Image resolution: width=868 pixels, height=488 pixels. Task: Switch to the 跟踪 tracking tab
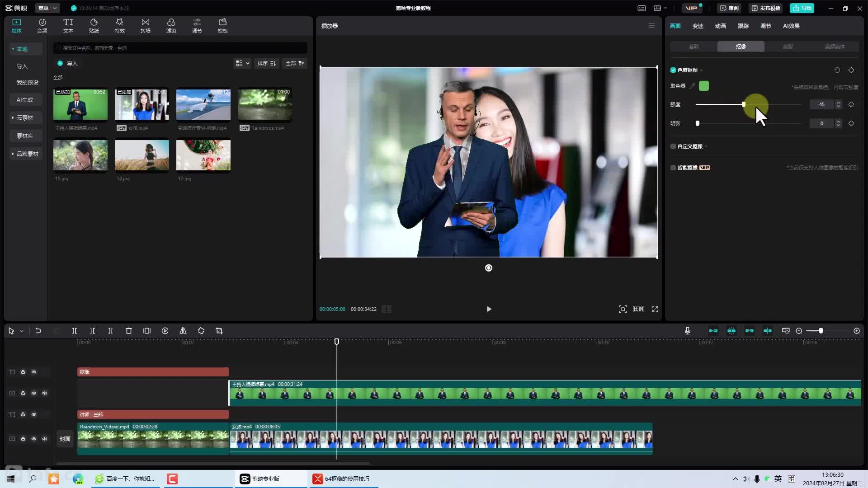point(743,26)
